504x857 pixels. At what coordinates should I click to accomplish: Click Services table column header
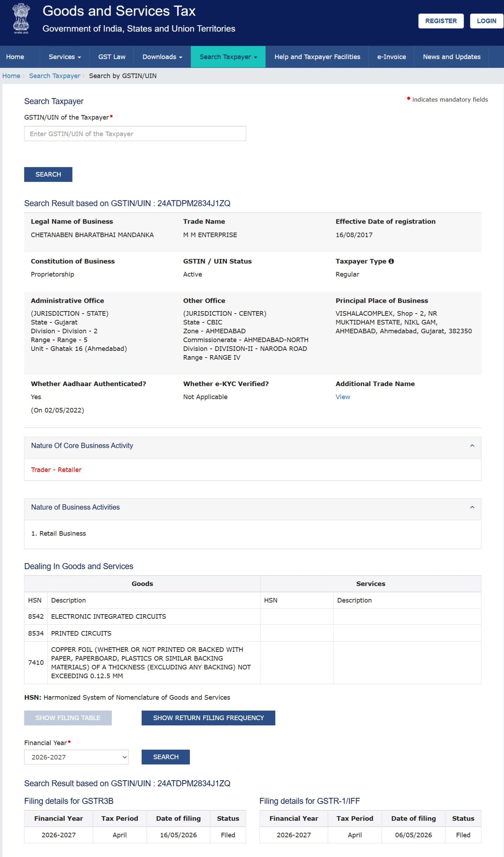(x=371, y=584)
